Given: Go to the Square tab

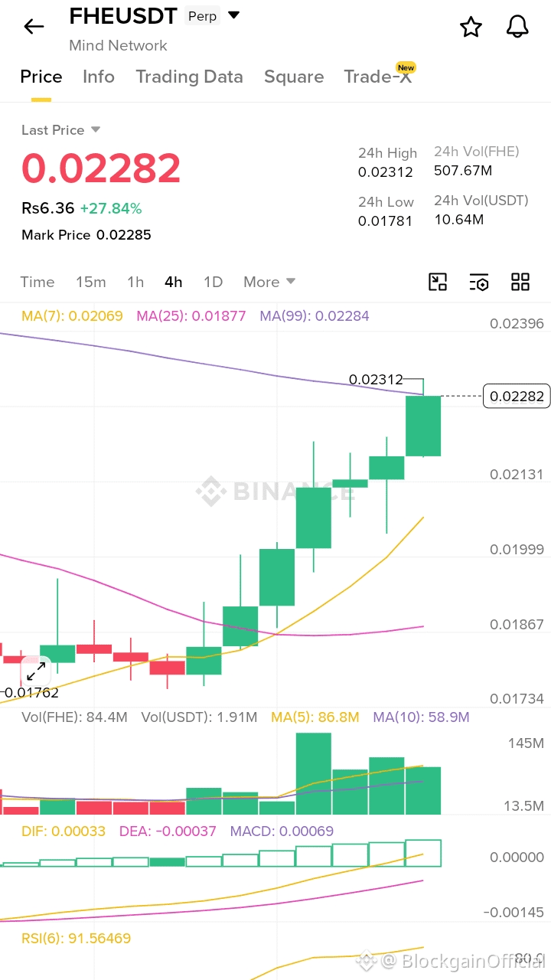Looking at the screenshot, I should (294, 77).
